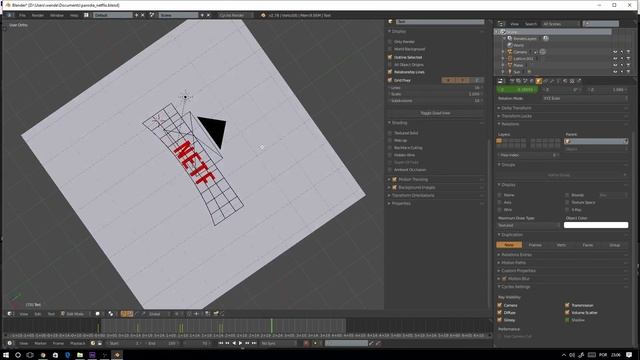640x360 pixels.
Task: Open the File menu
Action: (x=22, y=15)
